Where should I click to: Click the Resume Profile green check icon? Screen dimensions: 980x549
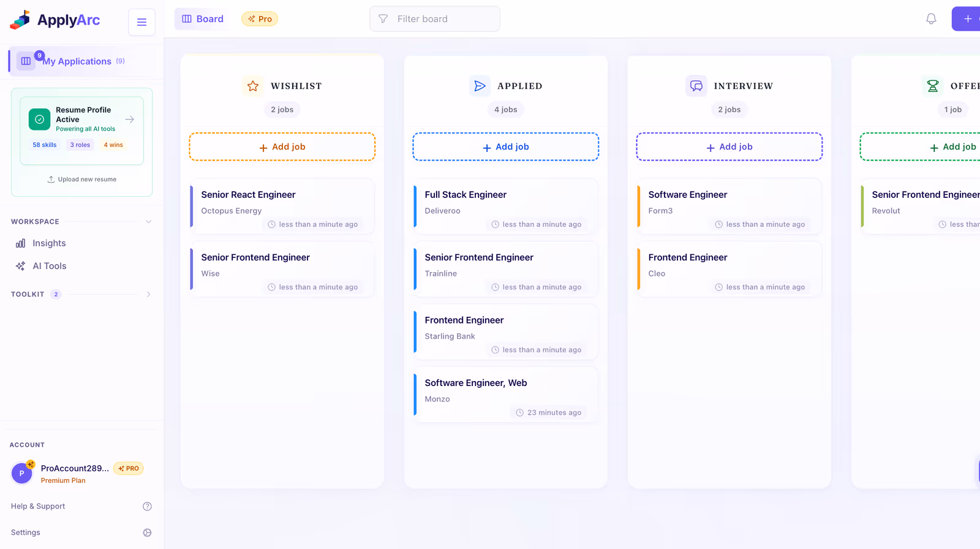click(40, 119)
